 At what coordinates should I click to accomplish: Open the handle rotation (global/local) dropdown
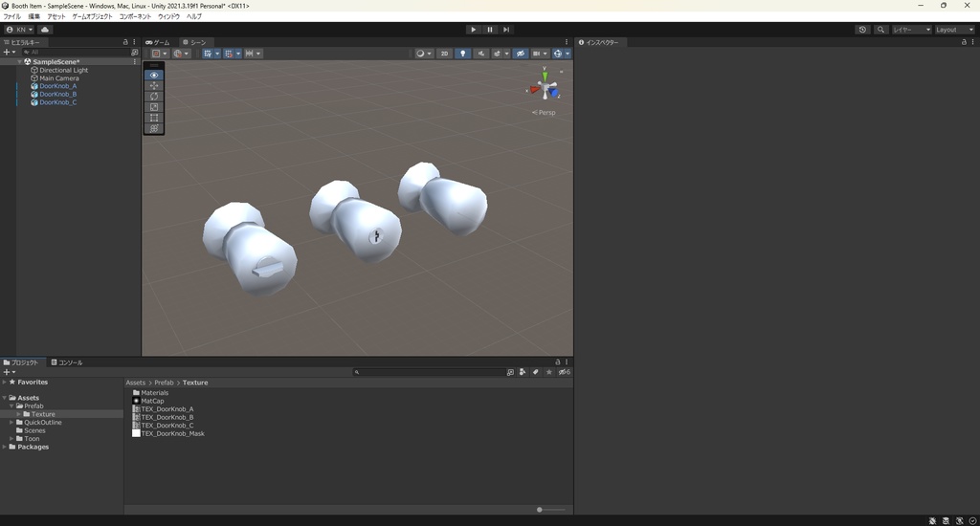(181, 54)
